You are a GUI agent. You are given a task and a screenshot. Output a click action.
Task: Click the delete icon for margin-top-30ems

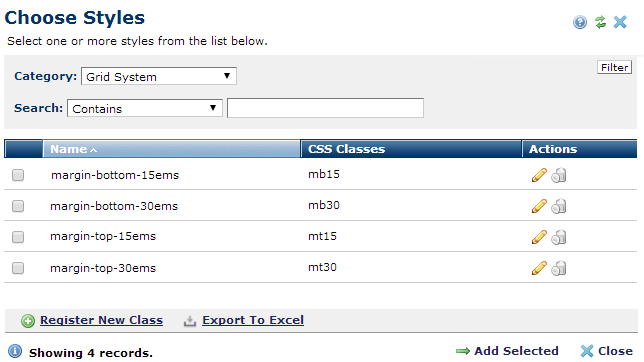point(559,268)
